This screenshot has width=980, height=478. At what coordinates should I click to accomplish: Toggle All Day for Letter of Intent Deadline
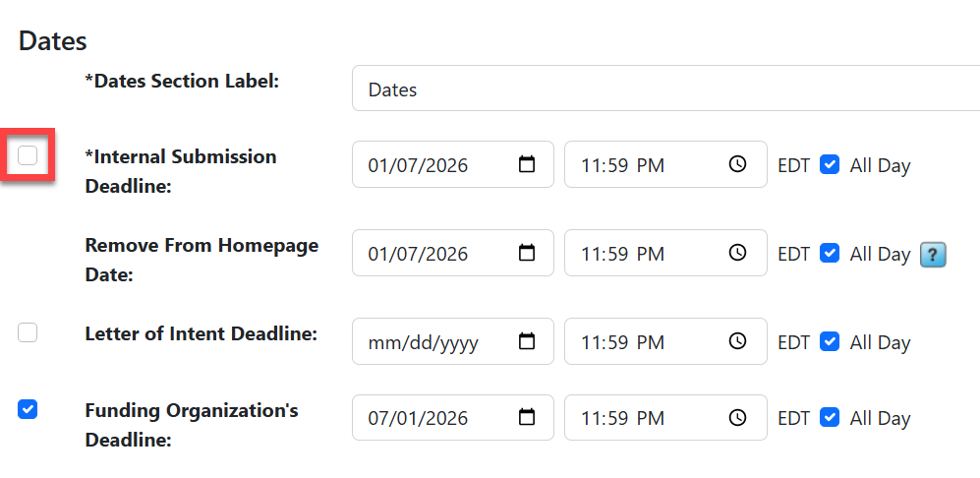point(830,341)
